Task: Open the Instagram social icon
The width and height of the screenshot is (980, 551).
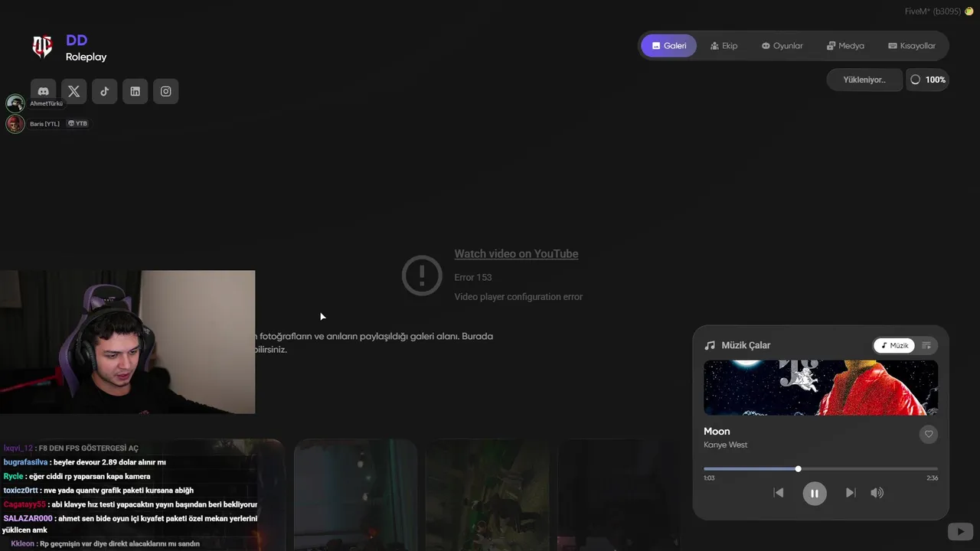Action: tap(166, 91)
